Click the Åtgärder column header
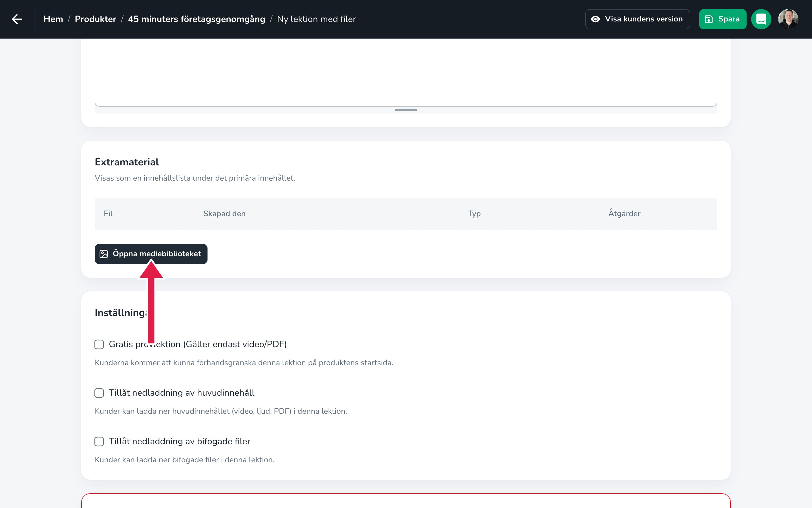This screenshot has height=508, width=812. [x=624, y=213]
